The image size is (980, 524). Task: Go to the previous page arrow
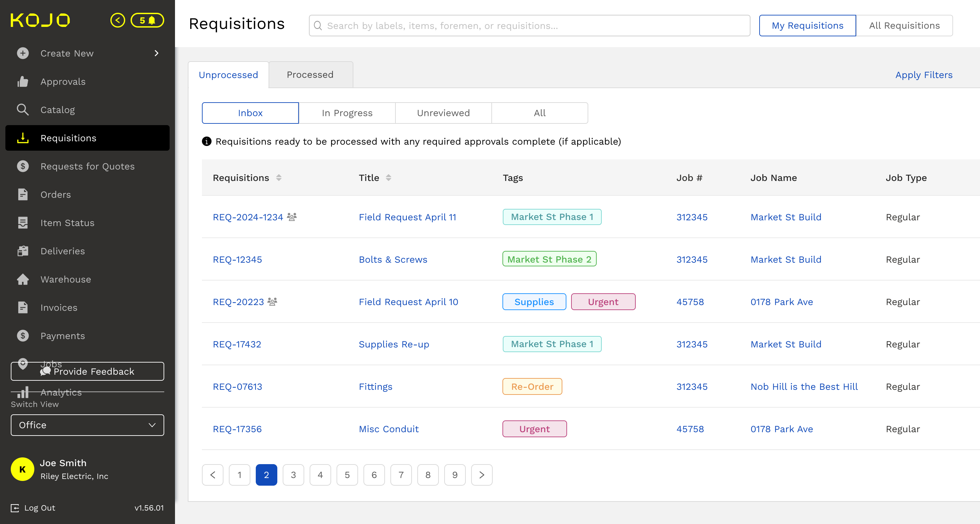coord(213,475)
